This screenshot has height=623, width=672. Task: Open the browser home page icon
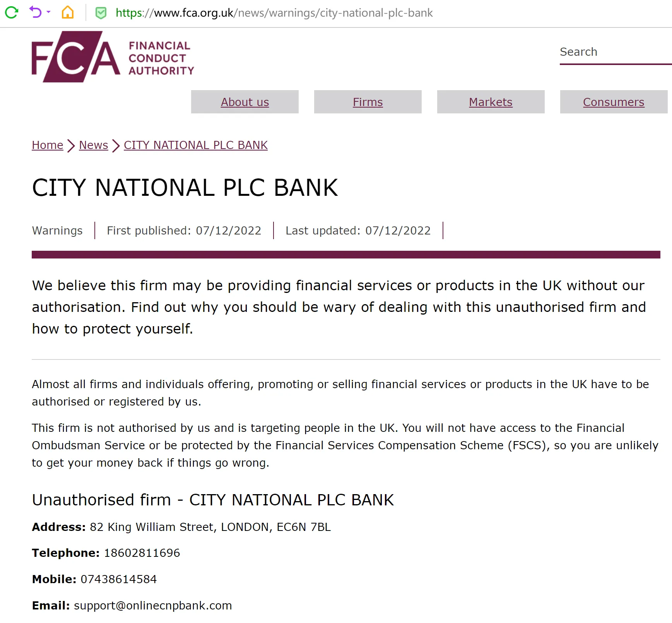68,12
